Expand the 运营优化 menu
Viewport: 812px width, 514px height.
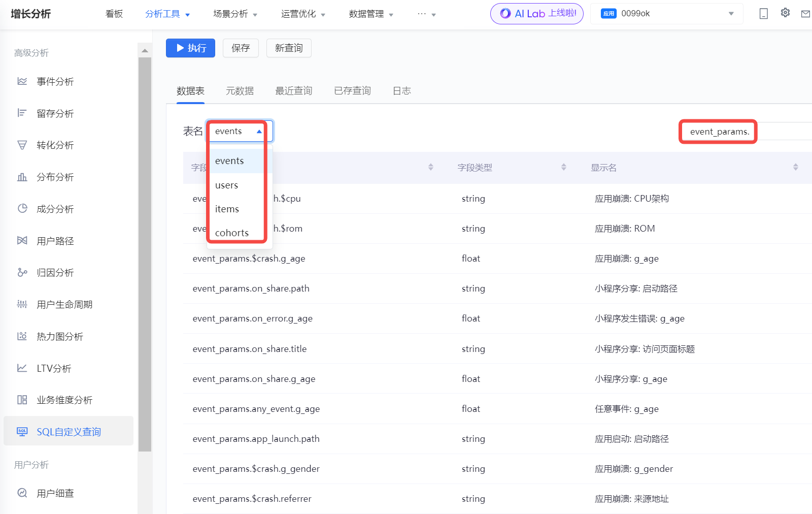pyautogui.click(x=303, y=14)
